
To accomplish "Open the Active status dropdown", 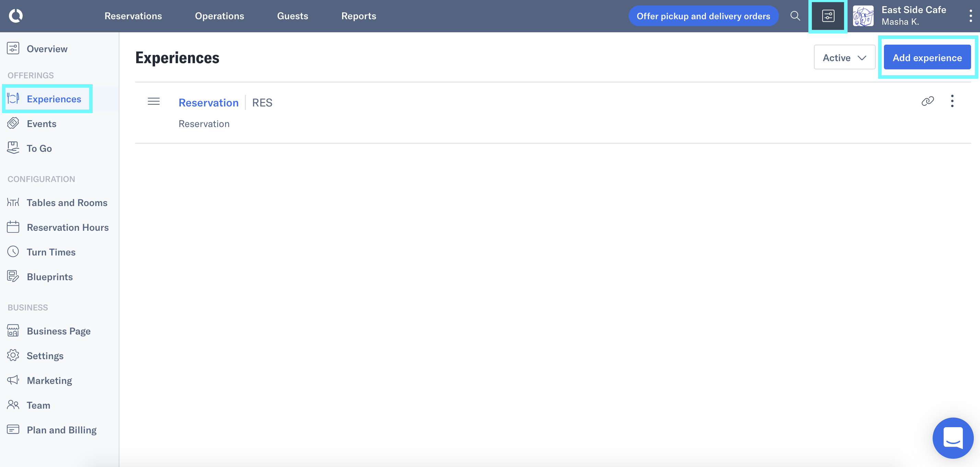I will point(844,57).
